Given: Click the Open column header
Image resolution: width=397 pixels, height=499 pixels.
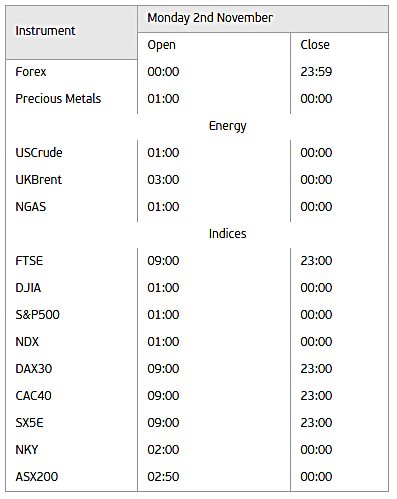Looking at the screenshot, I should click(x=161, y=45).
